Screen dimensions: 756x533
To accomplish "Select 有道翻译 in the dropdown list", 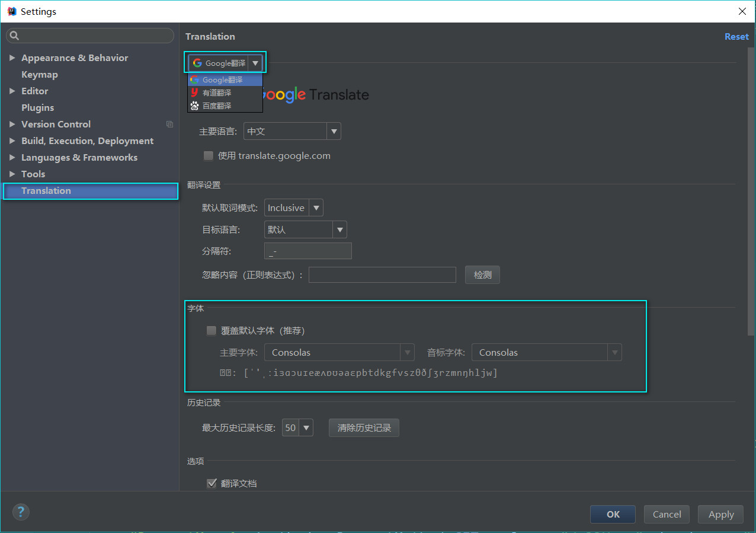I will click(225, 92).
